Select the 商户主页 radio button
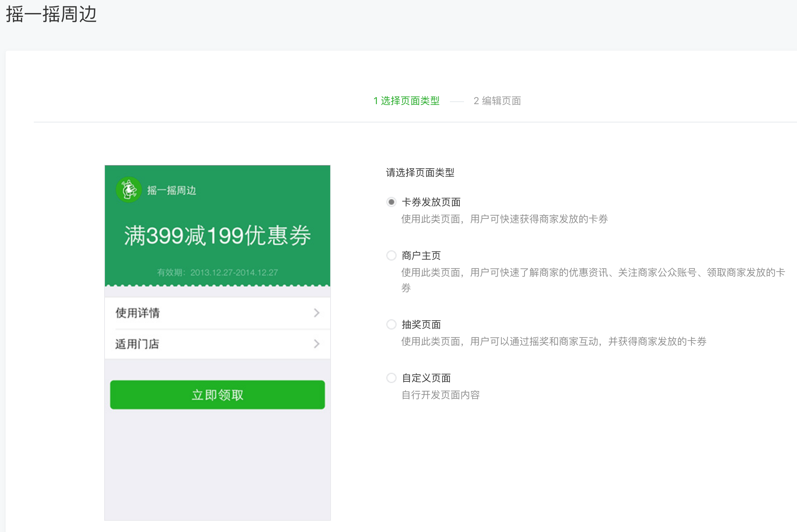The image size is (797, 532). [x=391, y=255]
